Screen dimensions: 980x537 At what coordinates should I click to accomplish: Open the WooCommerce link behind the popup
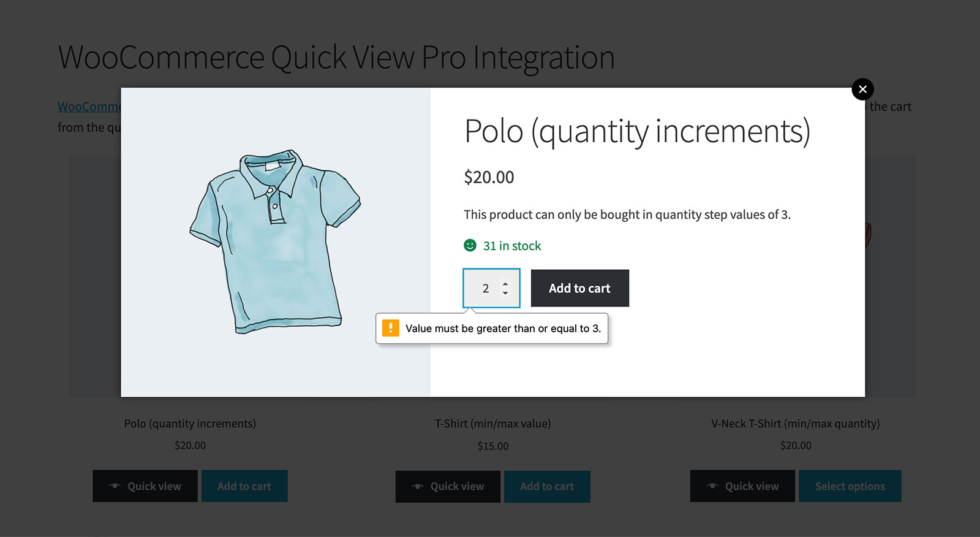click(x=89, y=107)
